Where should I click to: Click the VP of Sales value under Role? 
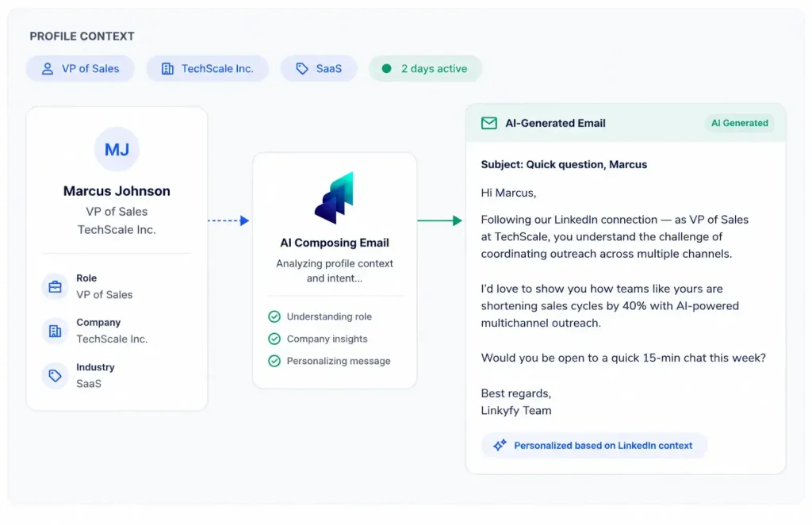tap(105, 294)
